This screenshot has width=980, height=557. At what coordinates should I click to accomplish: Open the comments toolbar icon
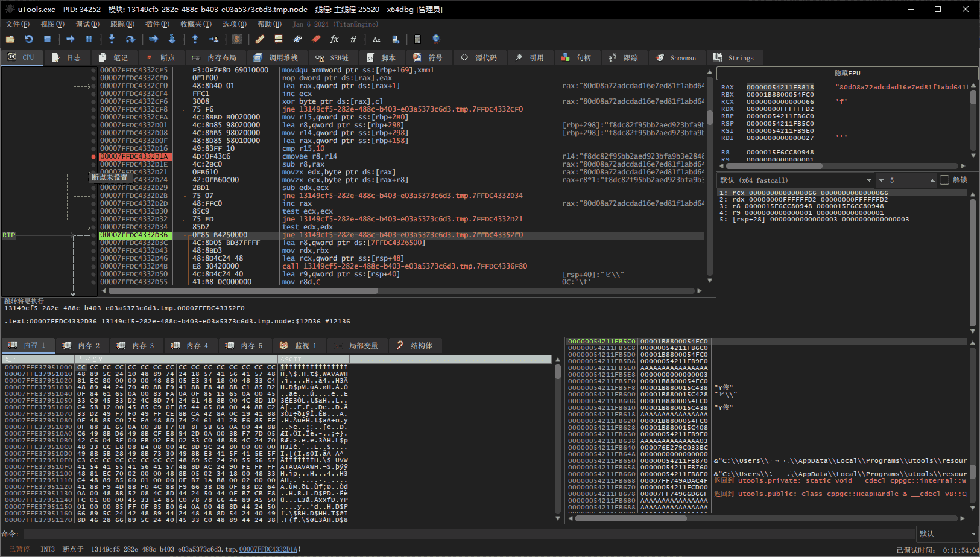279,39
